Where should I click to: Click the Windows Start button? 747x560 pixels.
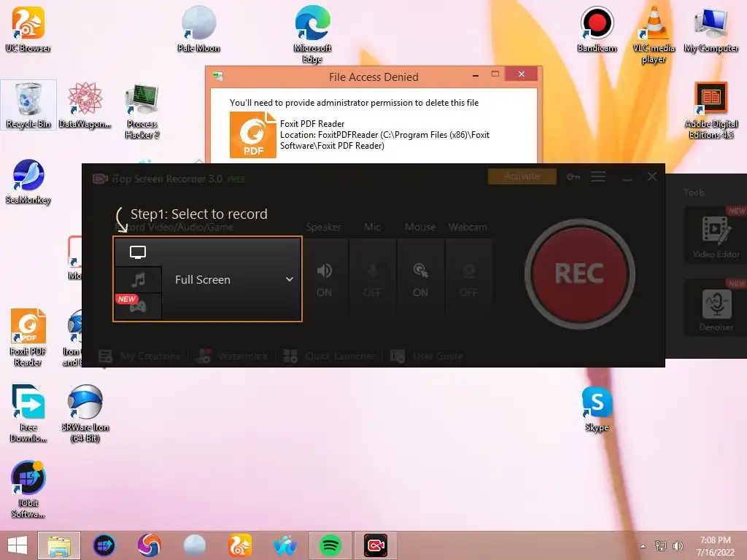18,545
